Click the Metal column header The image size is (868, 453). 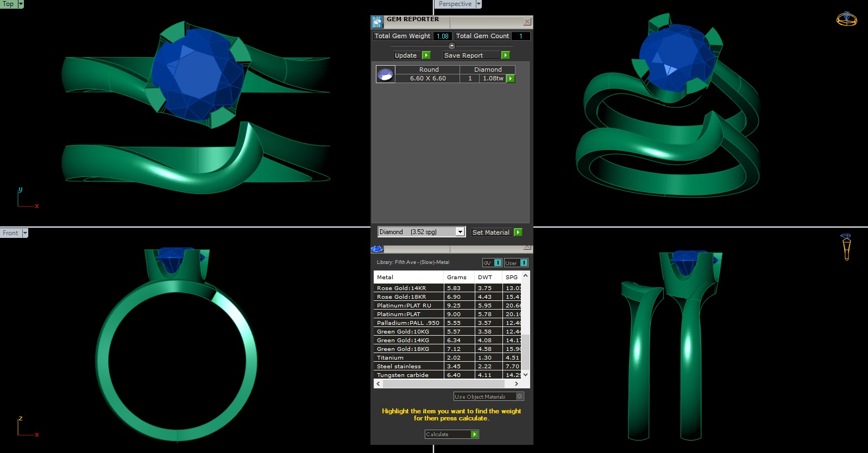pos(409,277)
